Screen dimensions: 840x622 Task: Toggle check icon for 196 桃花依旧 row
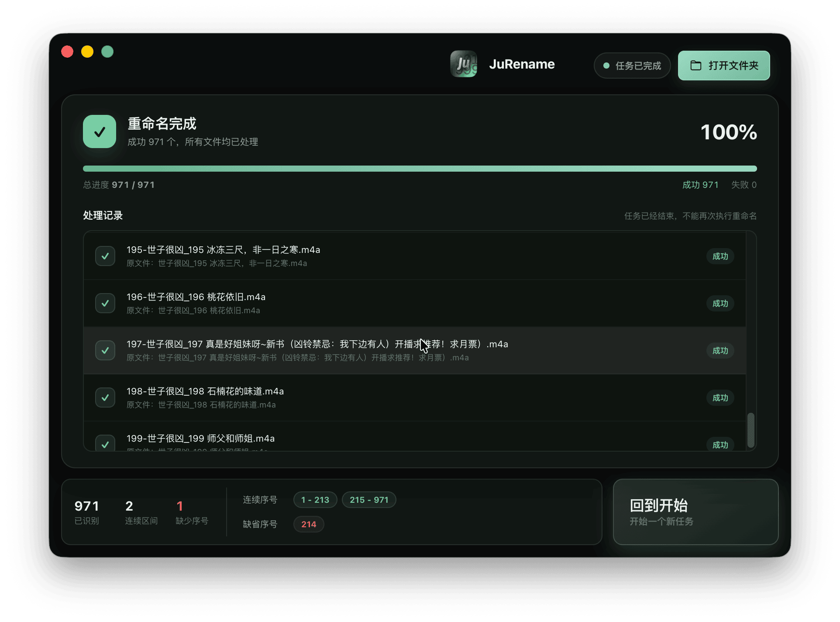tap(105, 304)
